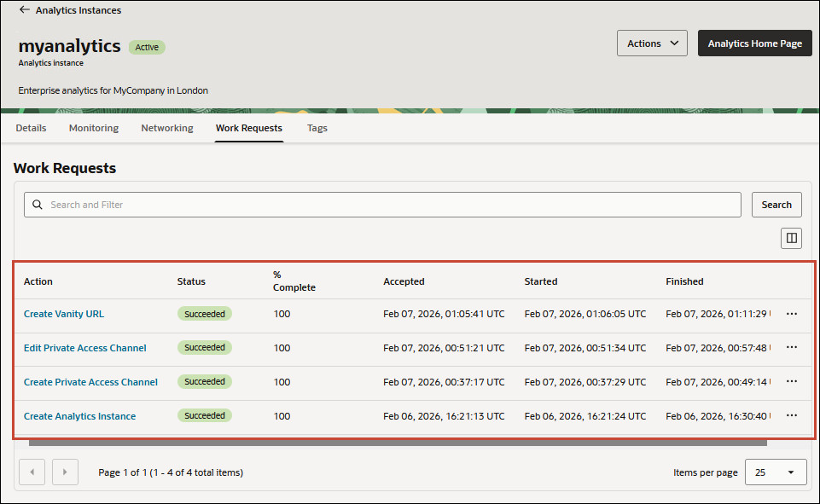Open actions menu for Create Vanity URL row
This screenshot has width=820, height=504.
(x=791, y=314)
